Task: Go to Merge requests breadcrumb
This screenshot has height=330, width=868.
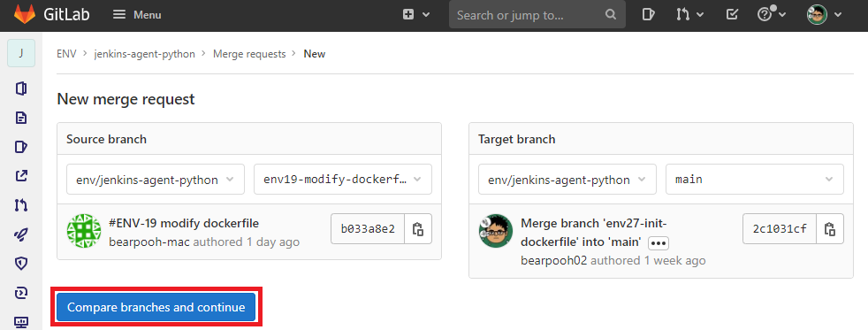Action: point(249,54)
